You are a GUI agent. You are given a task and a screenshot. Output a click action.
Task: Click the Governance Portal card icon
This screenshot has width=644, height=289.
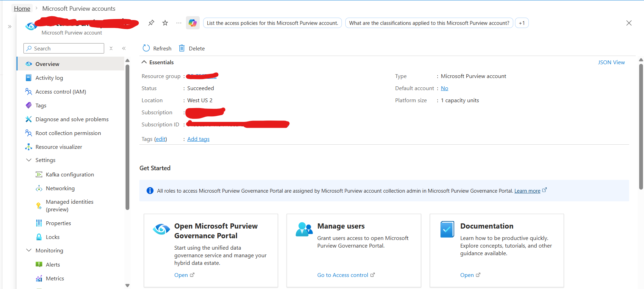click(x=161, y=229)
